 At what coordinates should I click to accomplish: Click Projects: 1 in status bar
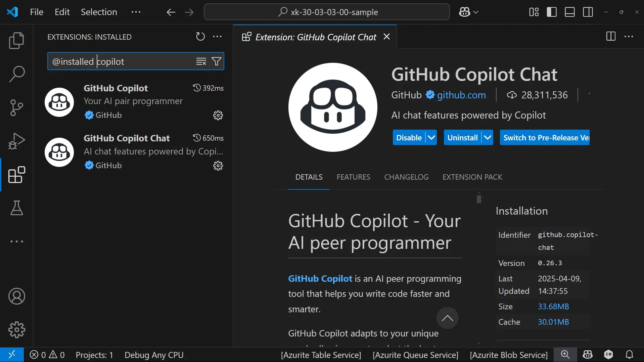(94, 355)
